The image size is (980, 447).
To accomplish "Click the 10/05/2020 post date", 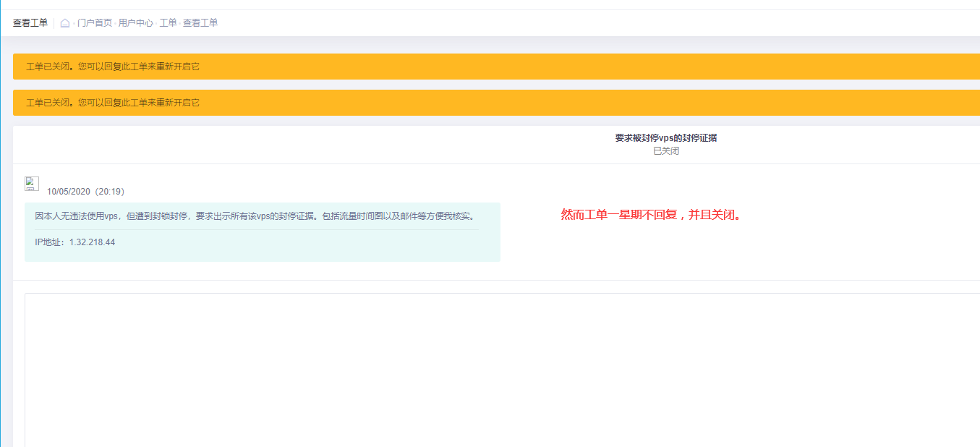I will click(x=69, y=192).
